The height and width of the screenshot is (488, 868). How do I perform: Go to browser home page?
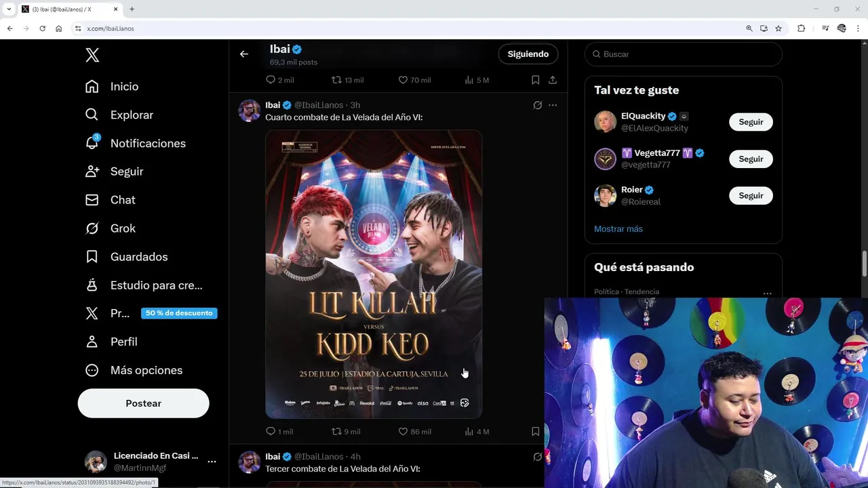tap(58, 28)
